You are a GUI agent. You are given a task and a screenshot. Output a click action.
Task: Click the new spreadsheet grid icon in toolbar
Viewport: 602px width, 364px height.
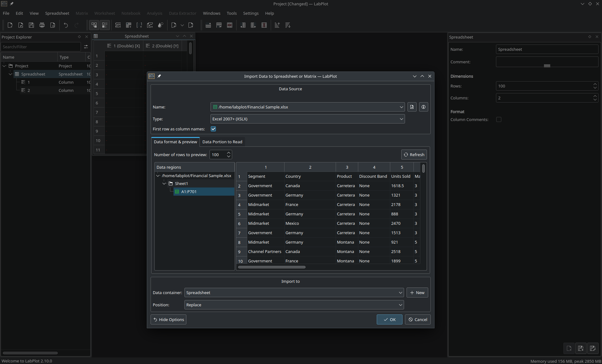(x=129, y=25)
